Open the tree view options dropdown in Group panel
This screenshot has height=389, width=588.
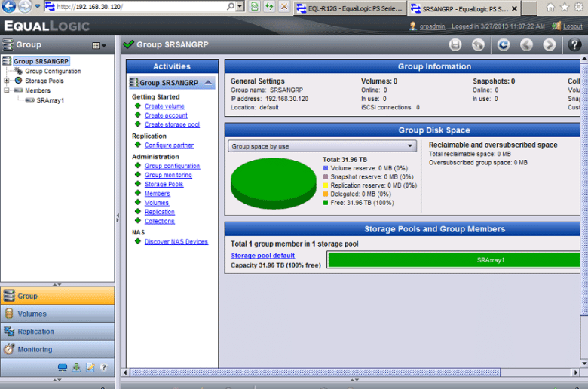(99, 45)
